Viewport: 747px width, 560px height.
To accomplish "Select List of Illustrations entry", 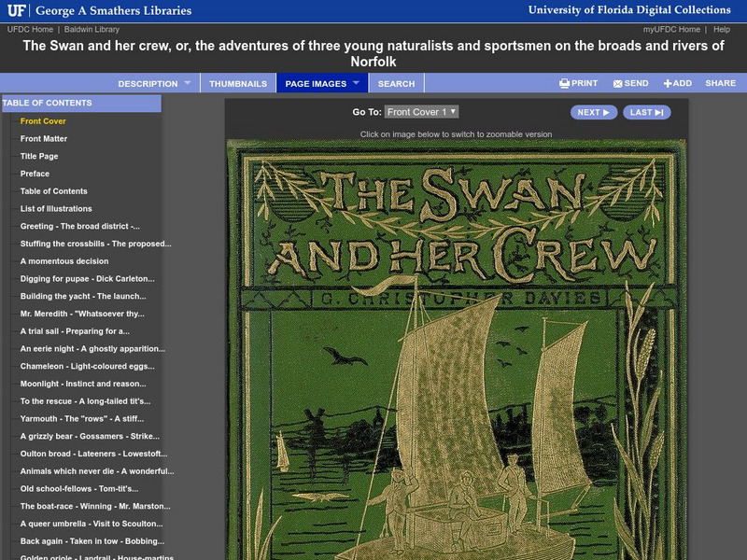I will [x=56, y=209].
